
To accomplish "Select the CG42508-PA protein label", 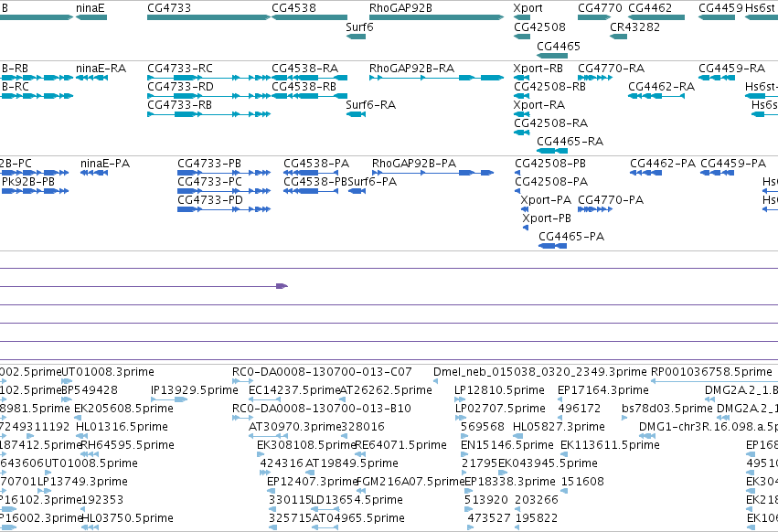I will (550, 182).
